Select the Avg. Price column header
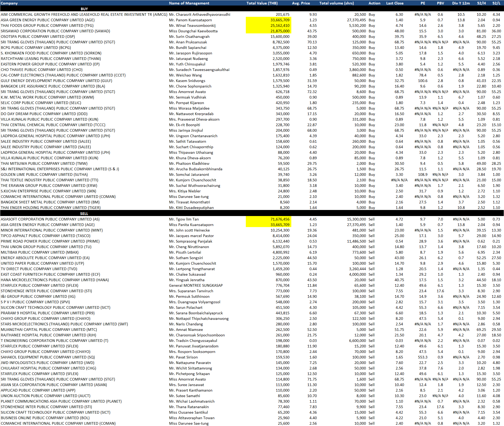Viewport: 504px width, 426px height. click(301, 3)
